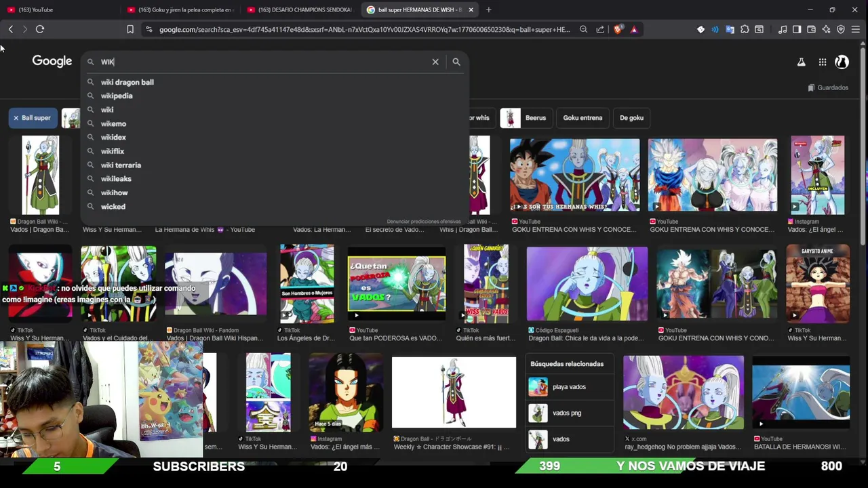Viewport: 868px width, 488px height.
Task: Open Brave Rewards triangle icon
Action: (x=634, y=29)
